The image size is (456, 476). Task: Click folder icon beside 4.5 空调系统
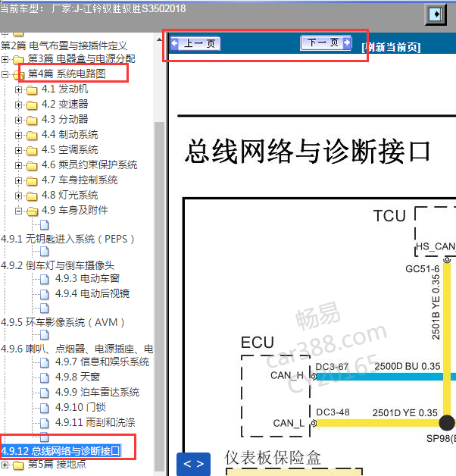[x=32, y=151]
